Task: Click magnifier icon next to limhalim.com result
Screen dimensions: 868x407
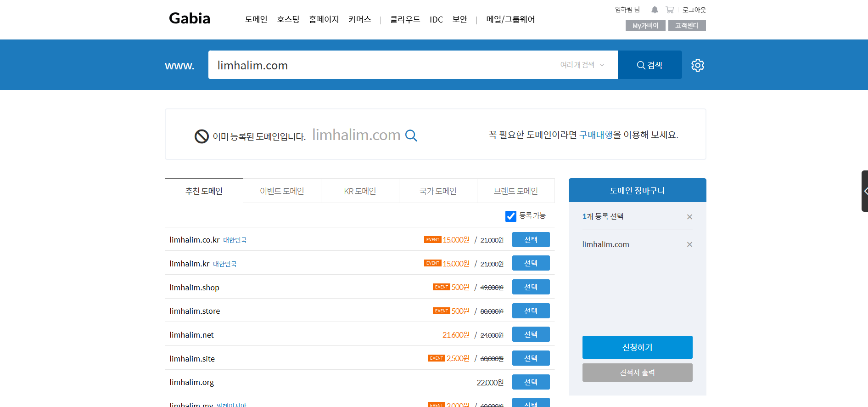Action: [411, 136]
